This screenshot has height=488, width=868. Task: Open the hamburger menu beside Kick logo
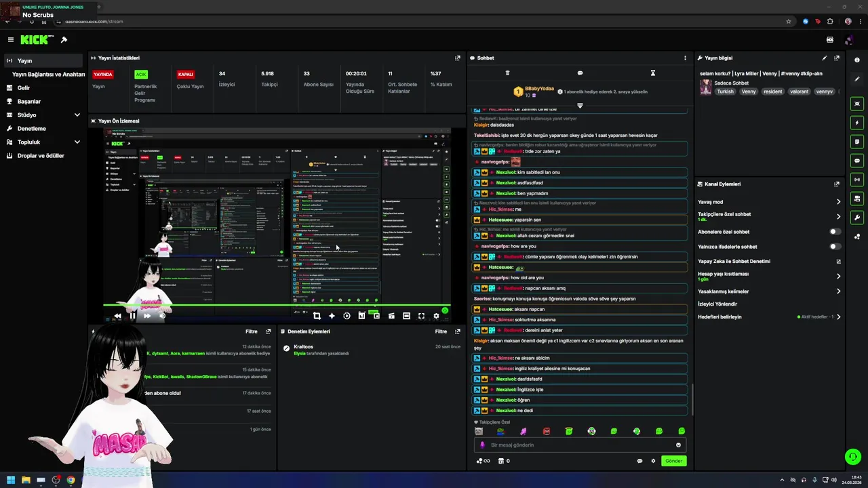tap(10, 40)
